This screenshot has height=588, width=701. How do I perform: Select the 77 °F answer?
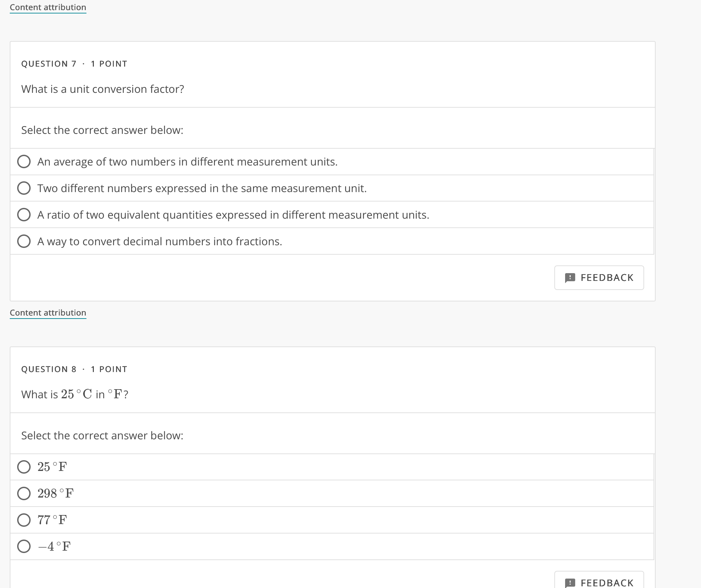click(24, 520)
